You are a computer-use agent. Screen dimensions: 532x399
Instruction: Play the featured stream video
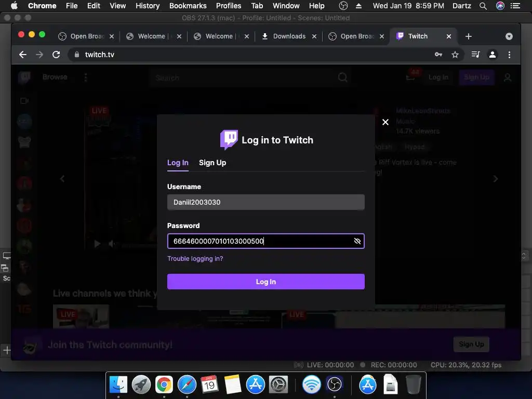tap(97, 244)
